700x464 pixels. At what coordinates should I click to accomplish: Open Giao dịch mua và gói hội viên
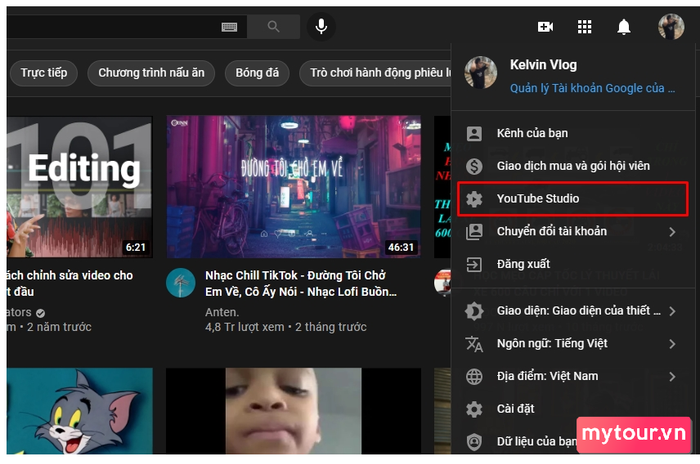(x=572, y=166)
